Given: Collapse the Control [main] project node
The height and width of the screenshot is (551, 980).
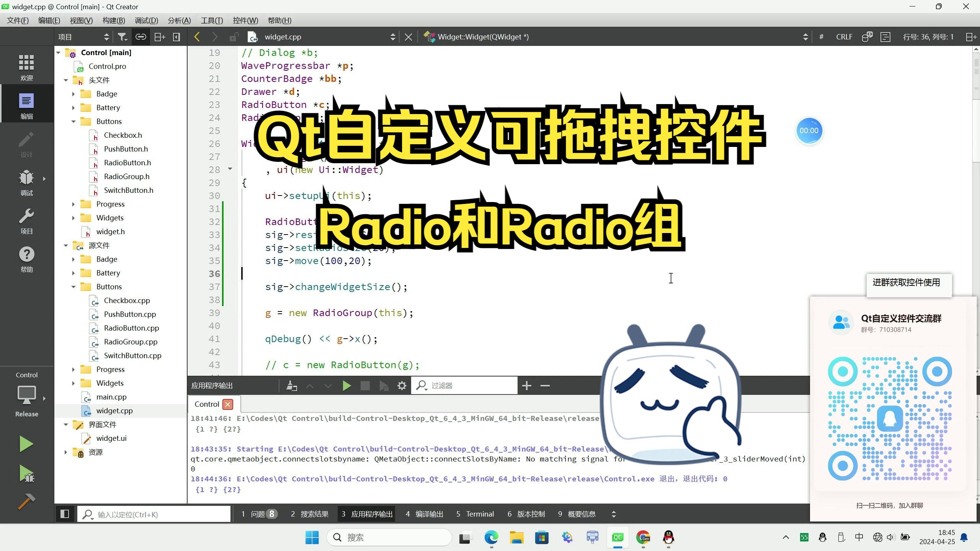Looking at the screenshot, I should [x=59, y=52].
